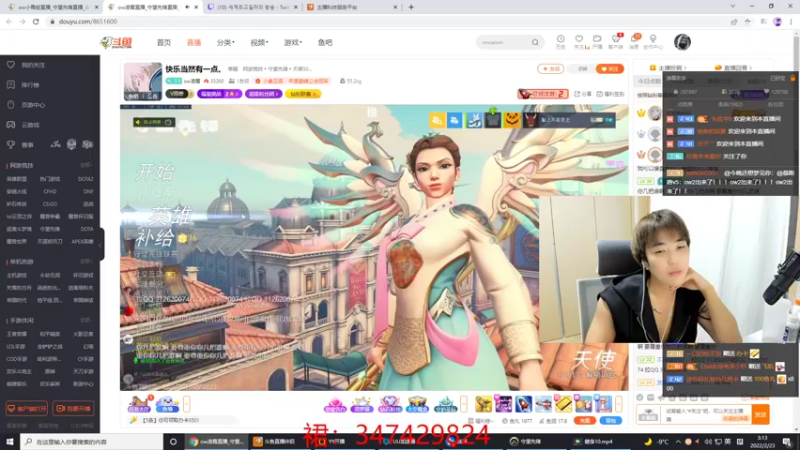The height and width of the screenshot is (450, 800).
Task: Expand the left gift panel arrow
Action: click(x=187, y=404)
